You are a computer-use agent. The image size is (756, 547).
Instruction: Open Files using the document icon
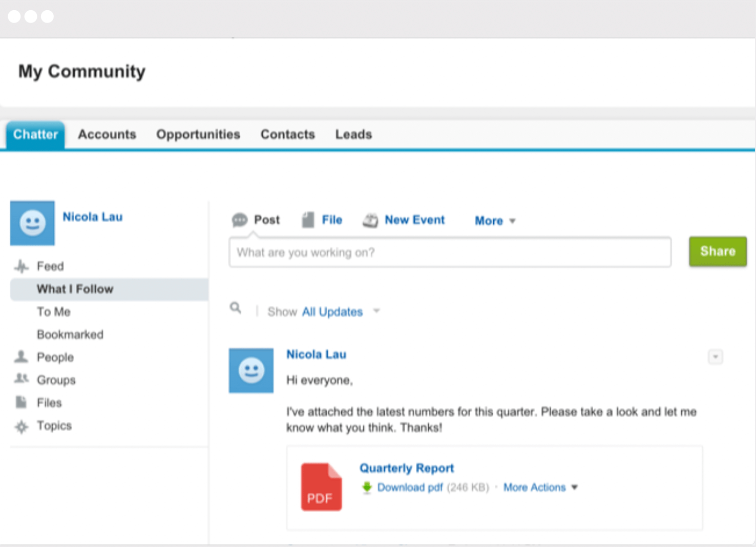21,402
